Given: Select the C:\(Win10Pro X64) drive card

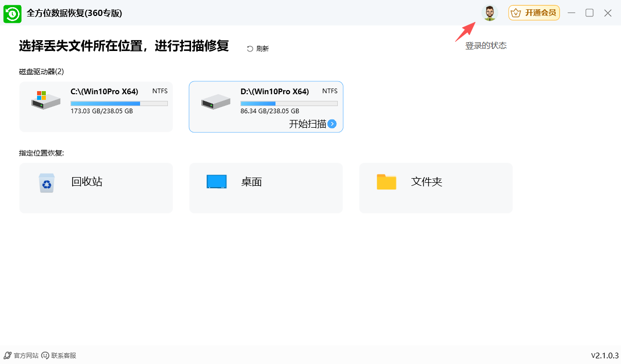Looking at the screenshot, I should click(x=96, y=106).
